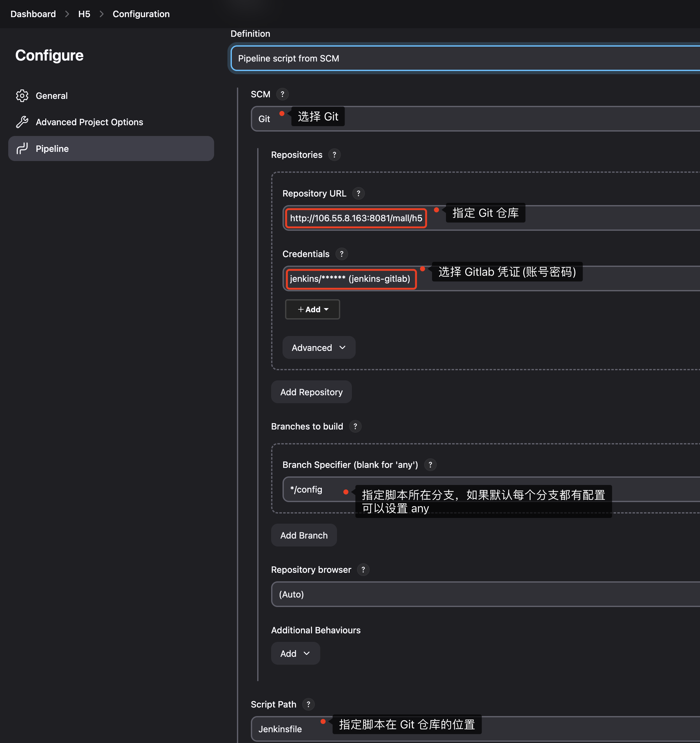Viewport: 700px width, 743px height.
Task: Open the Branch Specifier help question mark
Action: 430,465
